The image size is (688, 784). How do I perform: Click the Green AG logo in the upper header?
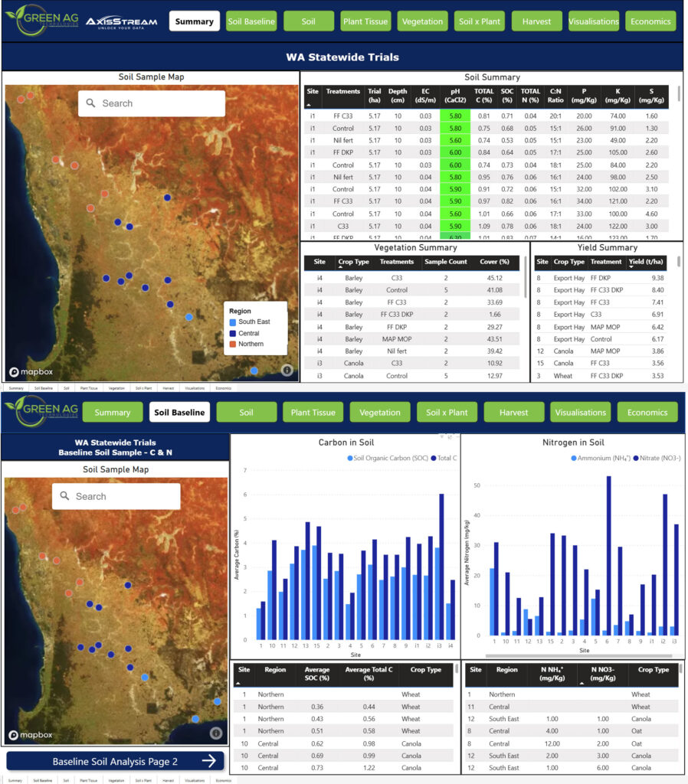coord(40,21)
